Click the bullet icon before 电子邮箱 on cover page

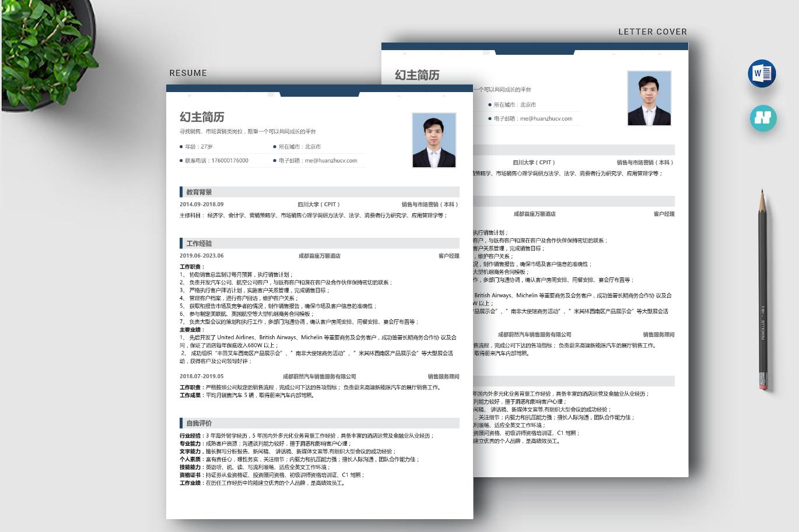491,118
